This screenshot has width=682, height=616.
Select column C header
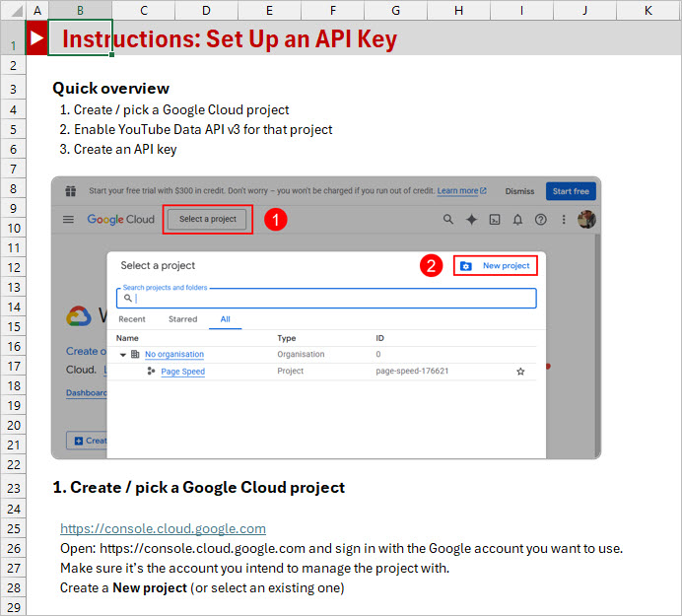[144, 10]
